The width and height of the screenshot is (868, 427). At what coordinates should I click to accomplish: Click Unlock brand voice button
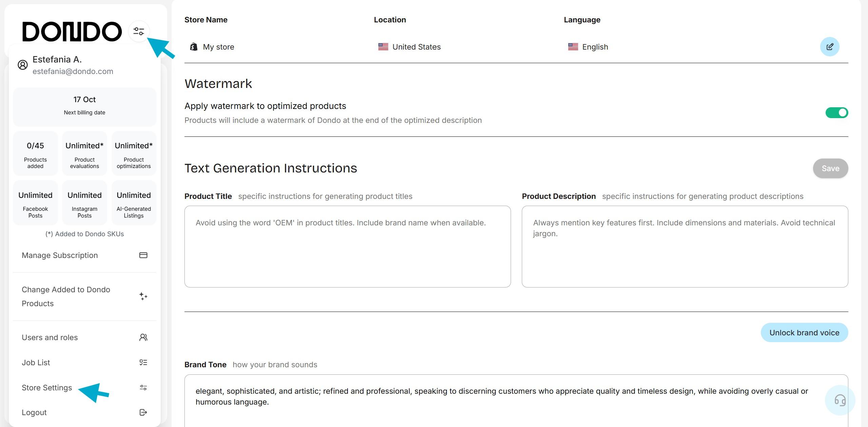click(x=804, y=333)
